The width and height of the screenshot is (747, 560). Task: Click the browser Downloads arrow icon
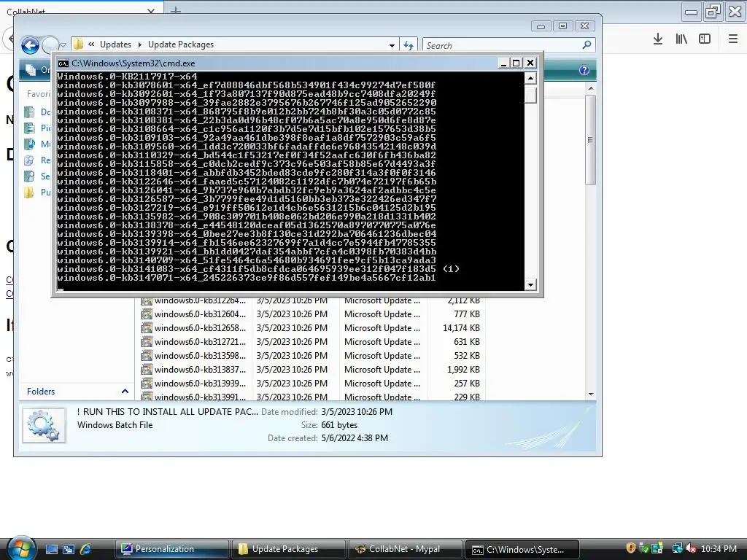pyautogui.click(x=658, y=39)
